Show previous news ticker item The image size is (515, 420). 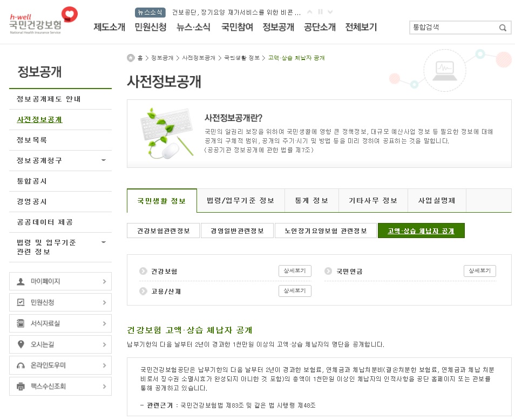(x=309, y=12)
